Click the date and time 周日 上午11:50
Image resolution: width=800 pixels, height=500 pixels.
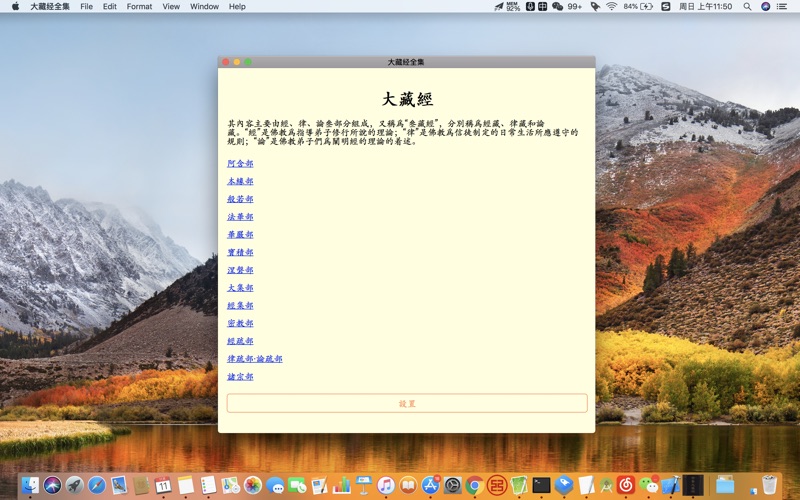click(706, 7)
